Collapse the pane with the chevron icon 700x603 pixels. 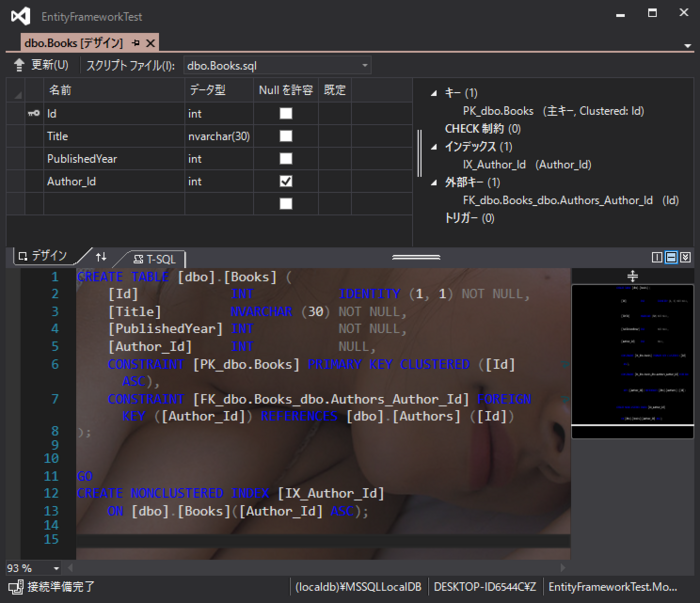point(685,257)
